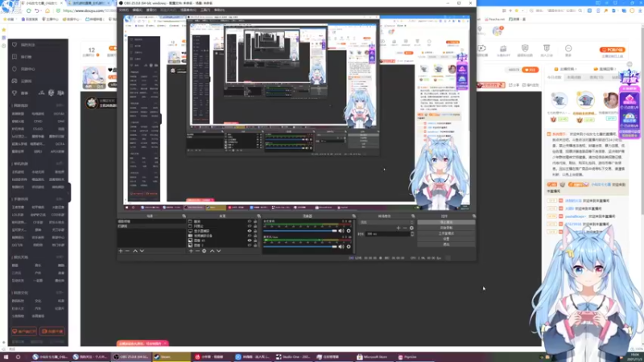The image size is (644, 362).
Task: Click Exit button in Controls panel
Action: pyautogui.click(x=446, y=245)
